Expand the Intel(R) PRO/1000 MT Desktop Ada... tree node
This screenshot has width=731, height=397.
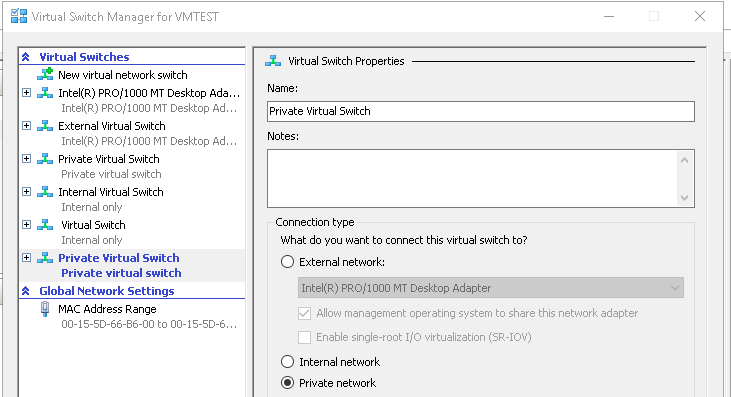pyautogui.click(x=27, y=93)
